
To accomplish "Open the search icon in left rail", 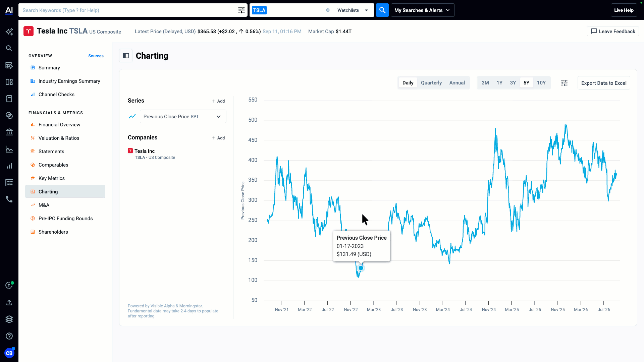I will (x=9, y=49).
